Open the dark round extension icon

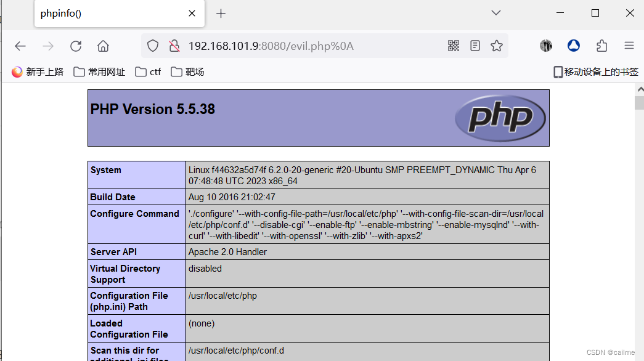[546, 46]
